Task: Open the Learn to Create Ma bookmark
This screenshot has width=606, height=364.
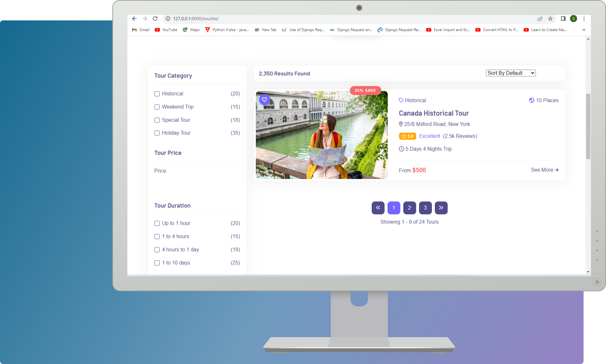Action: (x=545, y=30)
